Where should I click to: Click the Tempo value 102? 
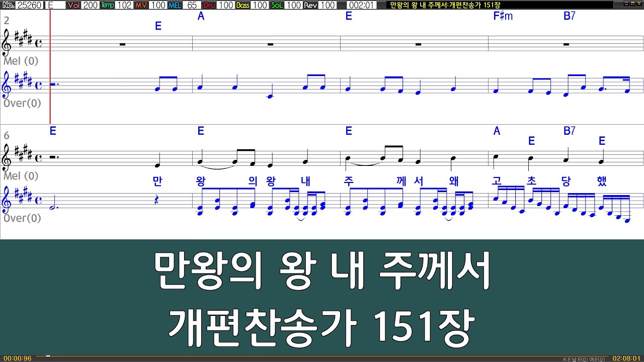pos(124,5)
